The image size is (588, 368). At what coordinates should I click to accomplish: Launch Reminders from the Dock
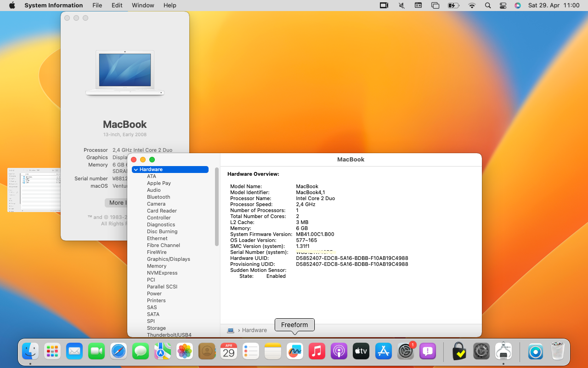pos(251,351)
